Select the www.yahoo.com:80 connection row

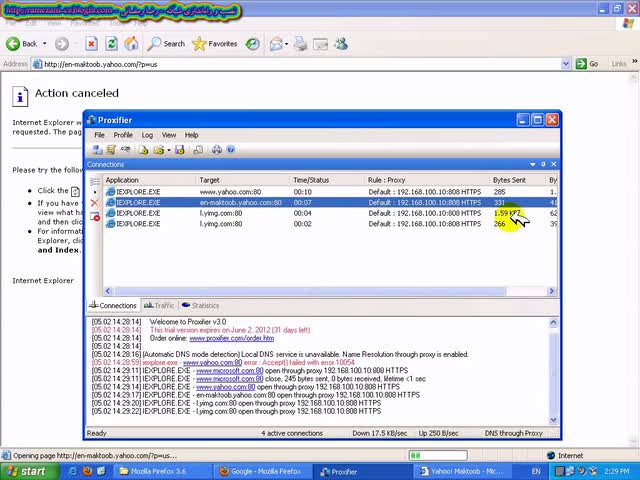[x=330, y=192]
